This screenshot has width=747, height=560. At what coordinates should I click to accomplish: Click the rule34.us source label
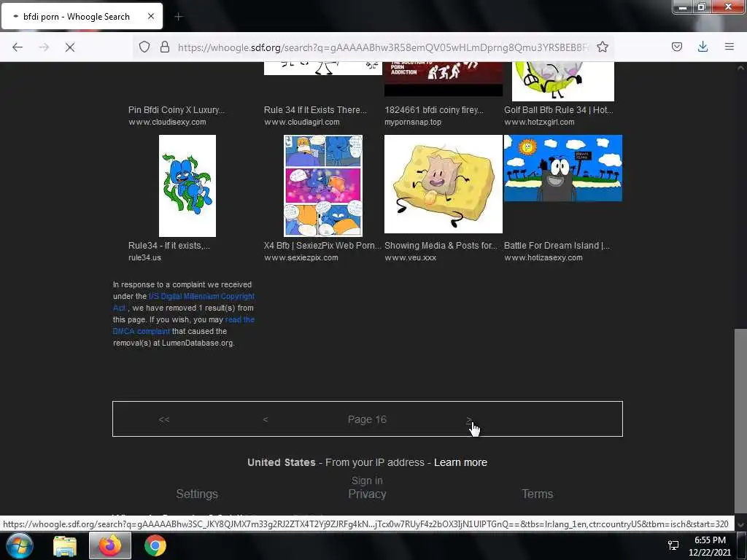pos(144,257)
